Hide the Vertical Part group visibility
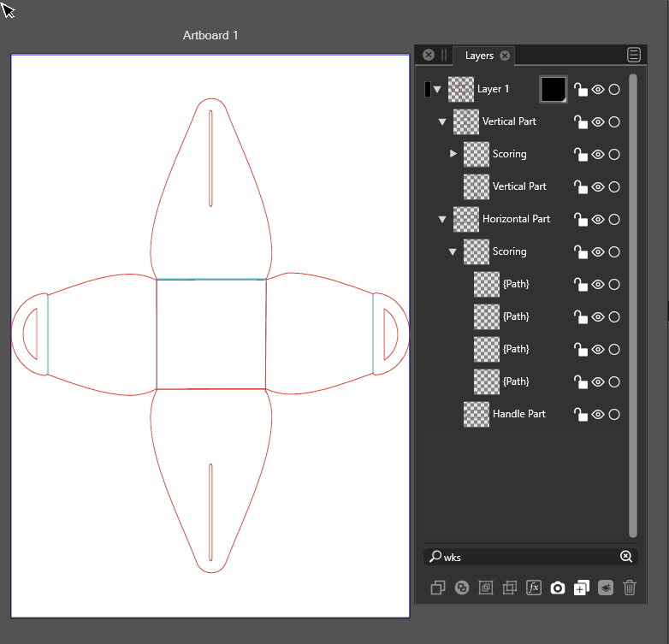The width and height of the screenshot is (669, 644). 598,122
